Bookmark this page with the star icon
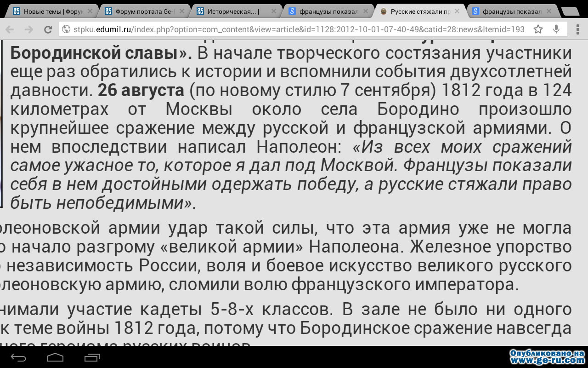Viewport: 588px width, 368px height. [x=538, y=29]
